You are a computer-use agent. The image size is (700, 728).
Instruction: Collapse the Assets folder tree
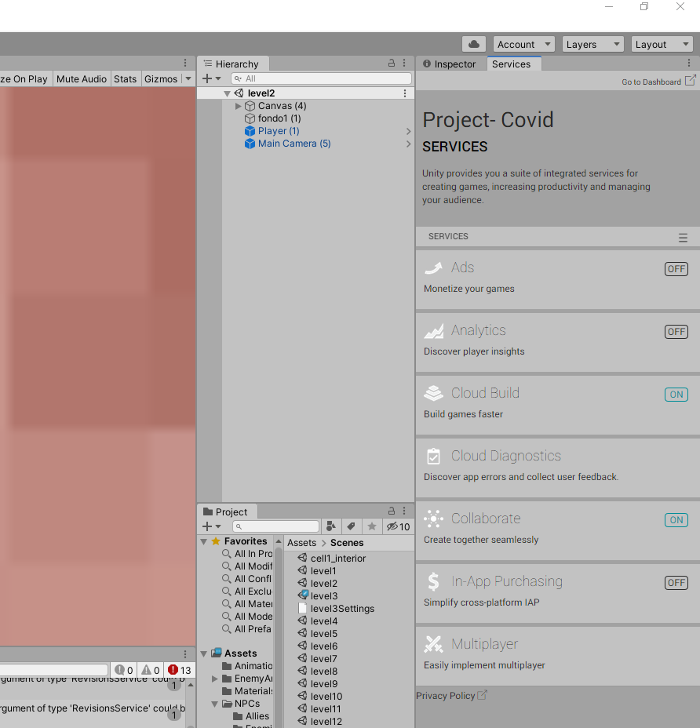click(x=203, y=653)
